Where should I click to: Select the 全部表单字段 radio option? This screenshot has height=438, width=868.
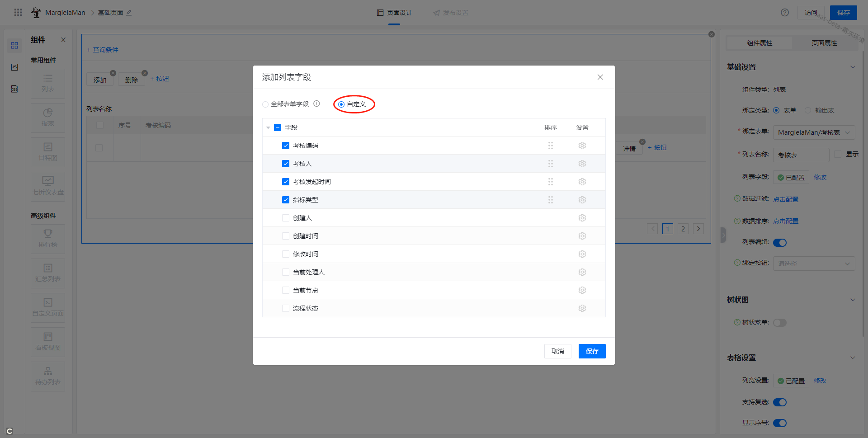tap(265, 104)
